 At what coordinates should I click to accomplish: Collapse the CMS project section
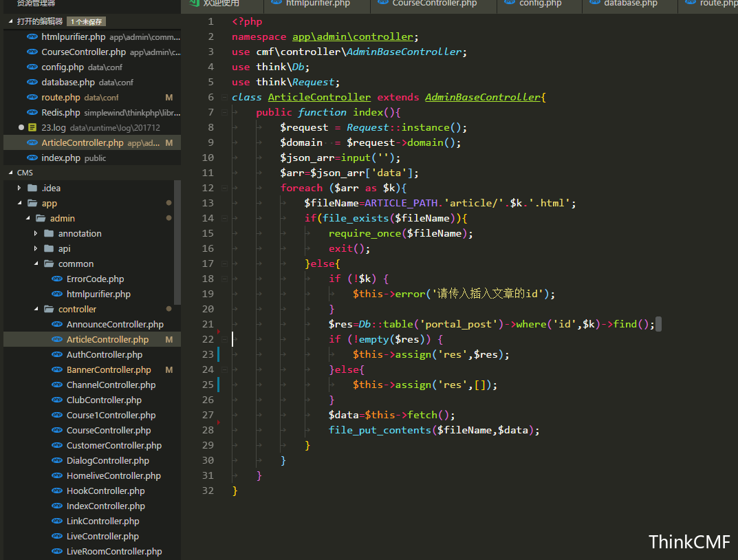tap(10, 173)
